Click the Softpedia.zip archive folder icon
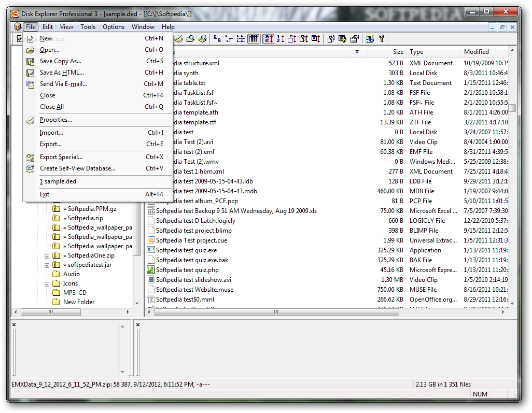This screenshot has width=532, height=413. (x=57, y=218)
